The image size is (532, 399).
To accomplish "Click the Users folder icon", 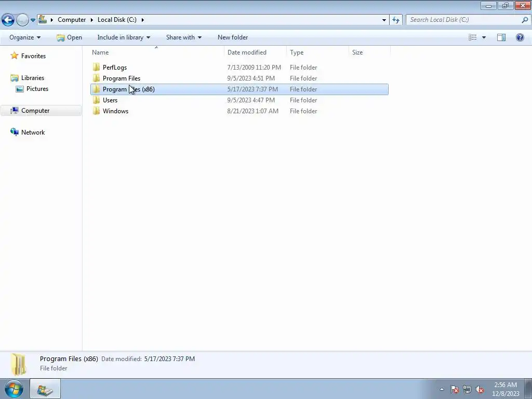I will pos(96,100).
